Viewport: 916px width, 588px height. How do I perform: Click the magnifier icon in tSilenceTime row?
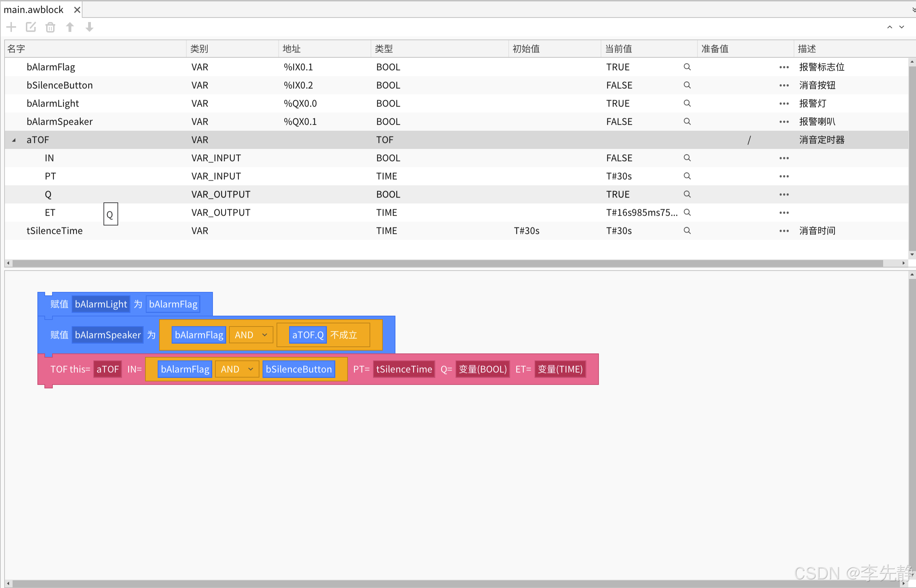click(x=687, y=231)
